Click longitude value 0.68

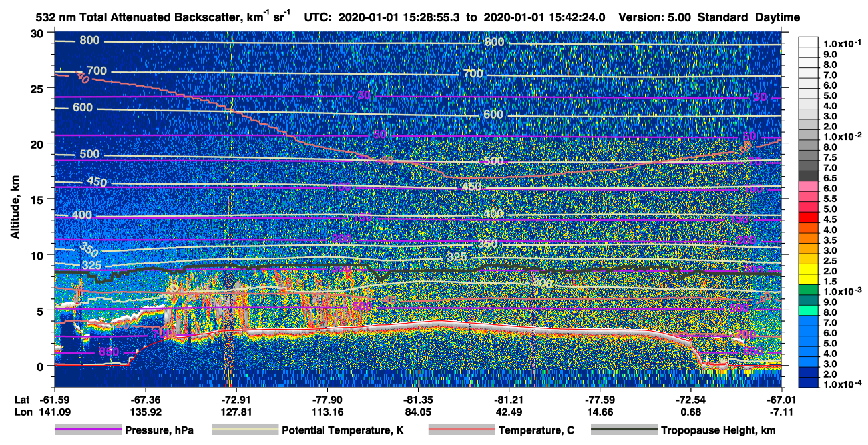691,412
